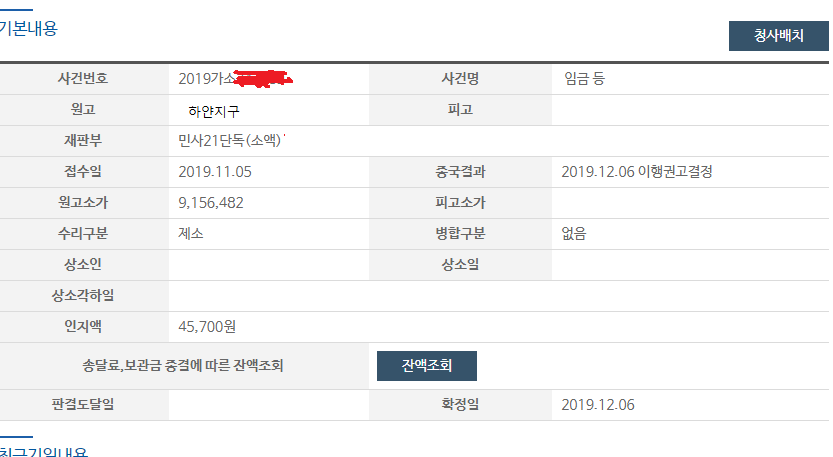Select the filing date 2019.11.05
Viewport: 833px width, 457px height.
[x=215, y=171]
